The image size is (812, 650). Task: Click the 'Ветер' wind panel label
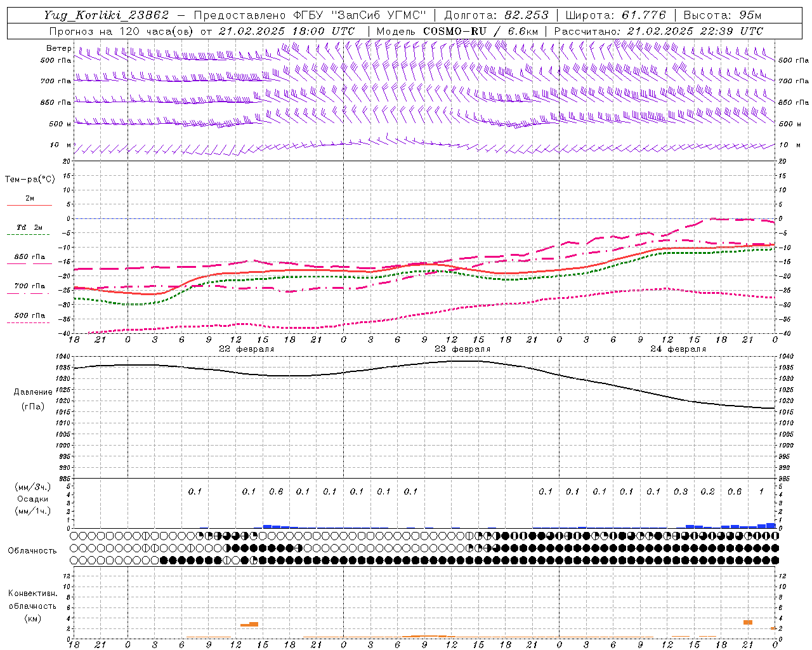pos(58,48)
